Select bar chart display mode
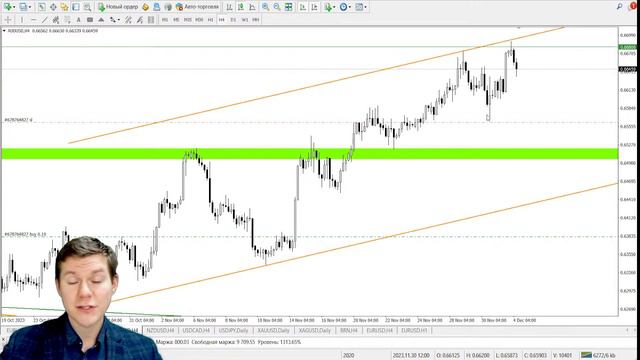Image resolution: width=640 pixels, height=360 pixels. (229, 7)
